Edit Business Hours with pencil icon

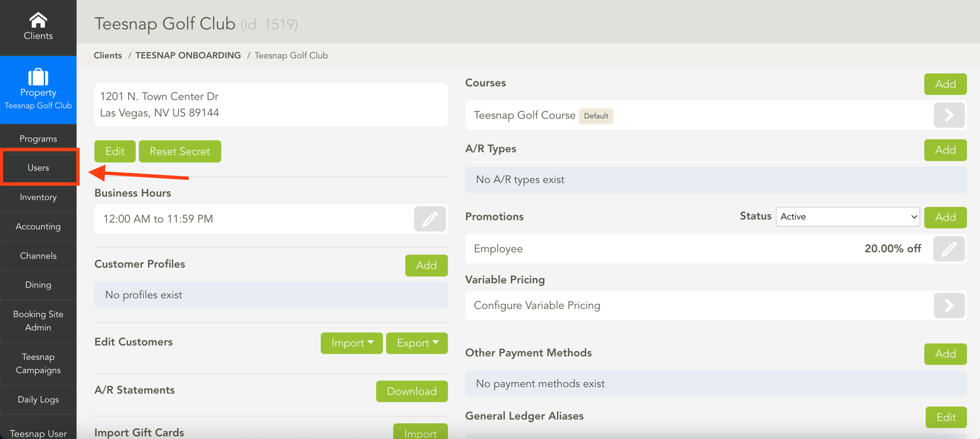tap(430, 219)
